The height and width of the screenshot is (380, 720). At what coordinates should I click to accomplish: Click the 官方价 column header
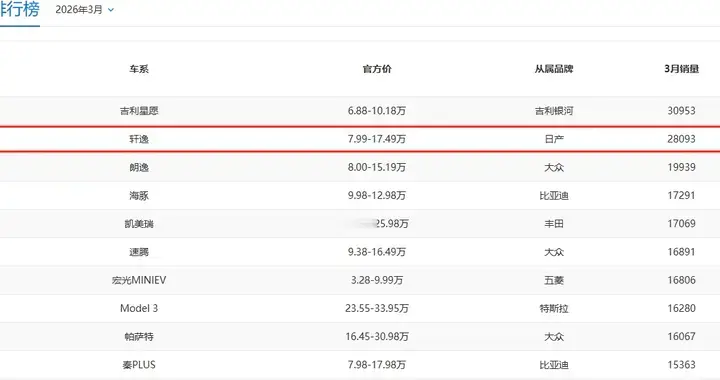pos(377,69)
